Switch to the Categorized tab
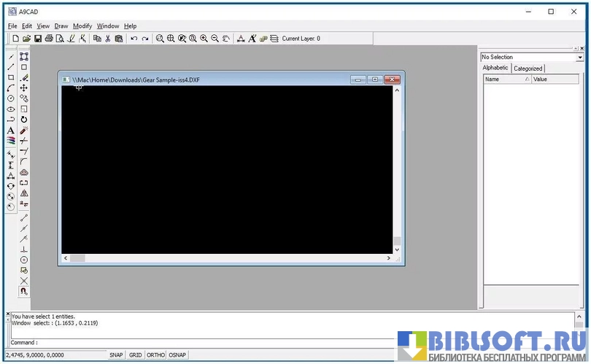The image size is (591, 364). tap(528, 69)
